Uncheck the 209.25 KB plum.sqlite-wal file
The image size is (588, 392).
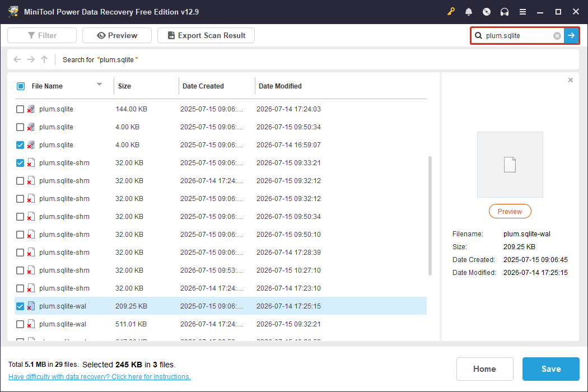point(20,306)
